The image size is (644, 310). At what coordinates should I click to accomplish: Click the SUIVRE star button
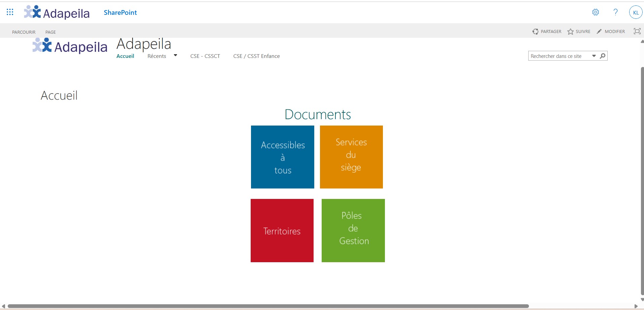point(579,31)
